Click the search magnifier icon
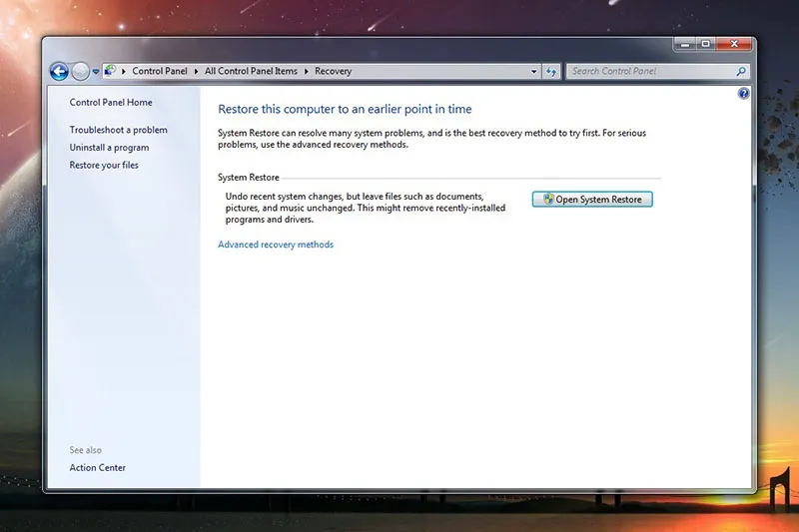Screen dimensions: 799x532 (741, 72)
